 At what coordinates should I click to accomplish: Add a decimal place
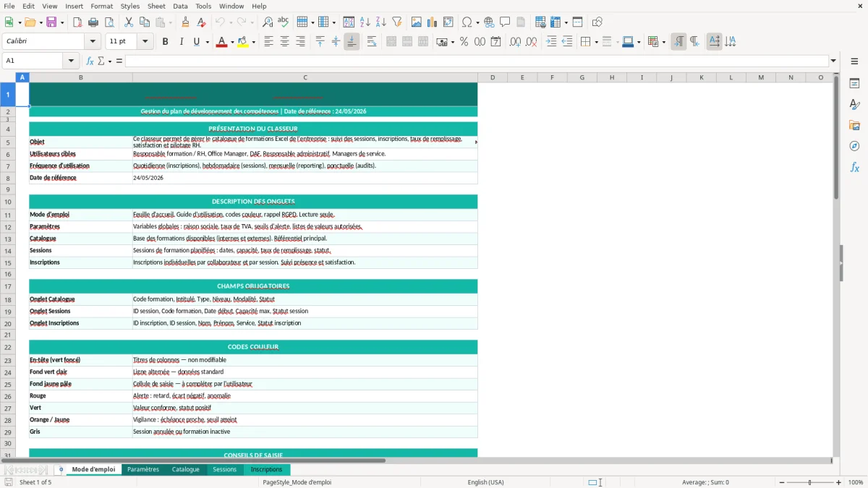[x=515, y=42]
